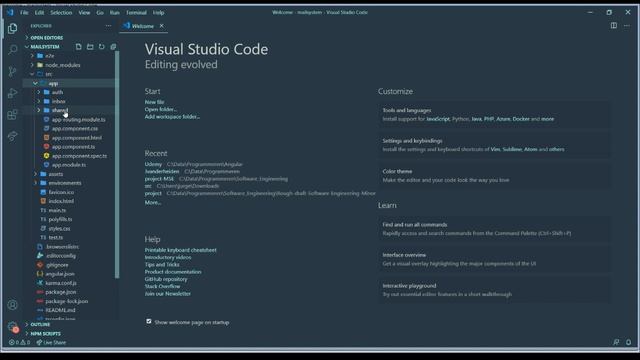640x360 pixels.
Task: Click the Collapse Folders icon in Explorer
Action: [113, 47]
